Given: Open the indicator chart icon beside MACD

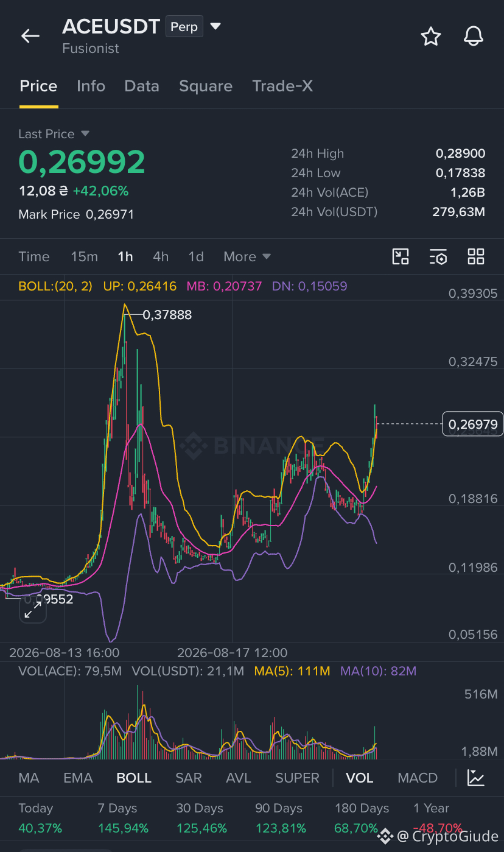Looking at the screenshot, I should coord(476,778).
